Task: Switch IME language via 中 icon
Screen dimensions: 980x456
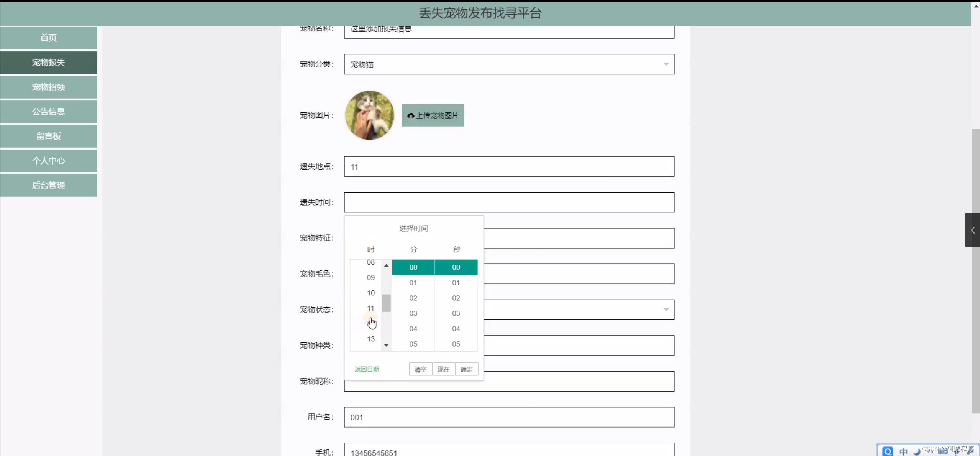Action: (x=903, y=451)
